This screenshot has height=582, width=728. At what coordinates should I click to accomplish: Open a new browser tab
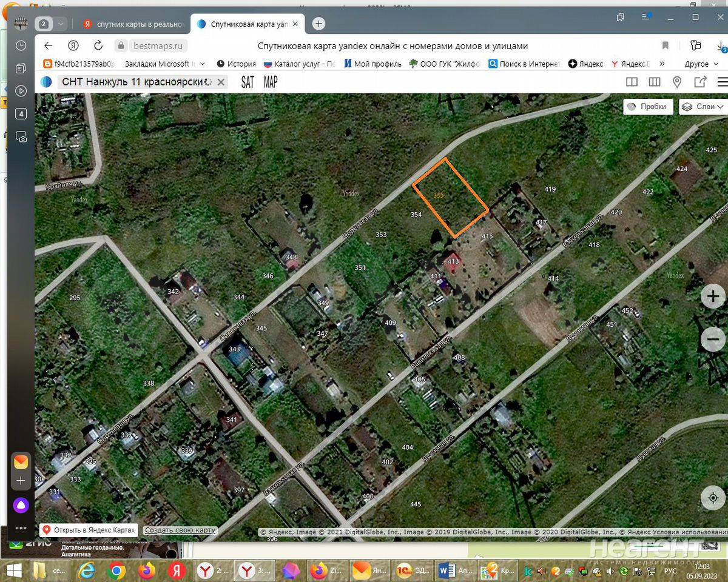(x=318, y=24)
